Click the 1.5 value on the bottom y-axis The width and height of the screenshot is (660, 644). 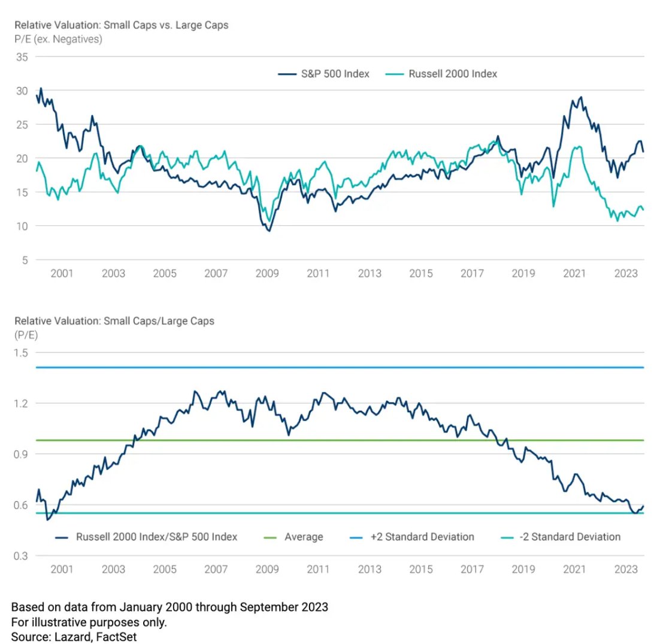coord(21,353)
